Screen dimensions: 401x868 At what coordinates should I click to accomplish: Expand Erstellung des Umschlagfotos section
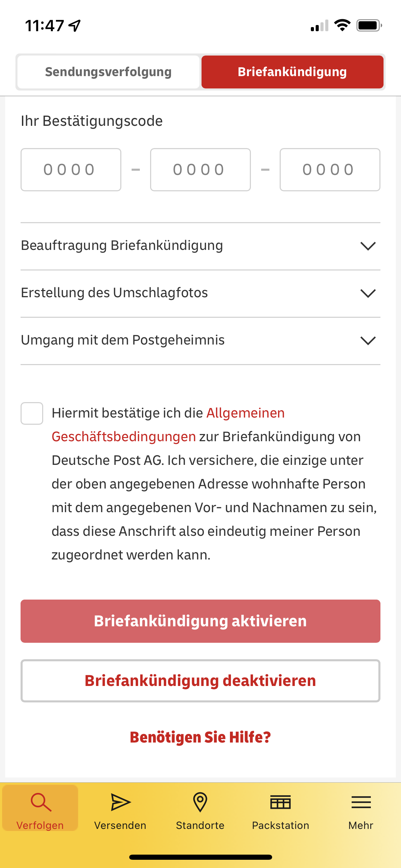tap(368, 293)
